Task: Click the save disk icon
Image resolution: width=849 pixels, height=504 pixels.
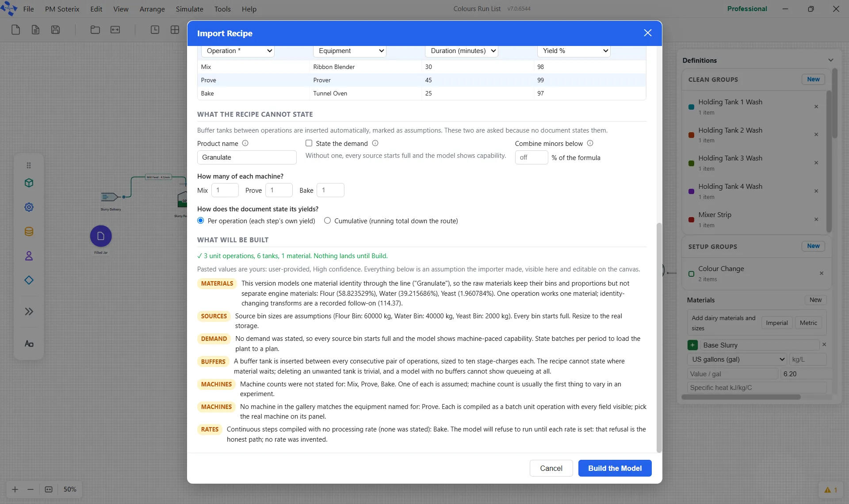Action: click(55, 30)
